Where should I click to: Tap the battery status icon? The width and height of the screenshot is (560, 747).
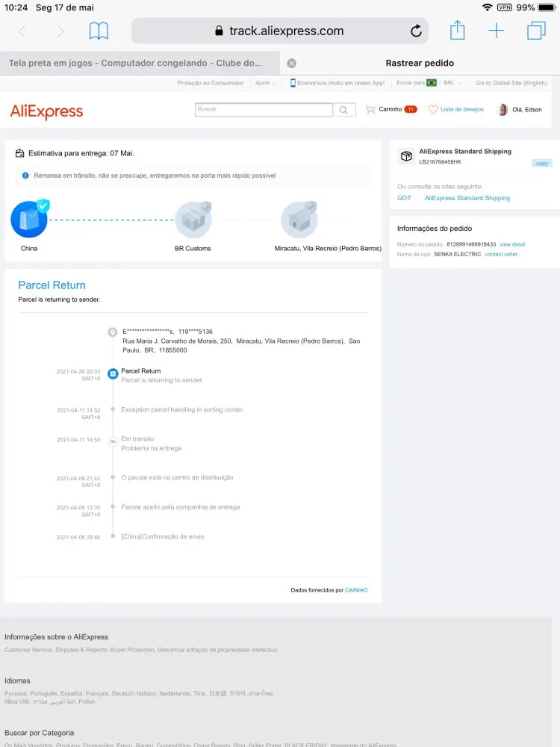pos(547,7)
